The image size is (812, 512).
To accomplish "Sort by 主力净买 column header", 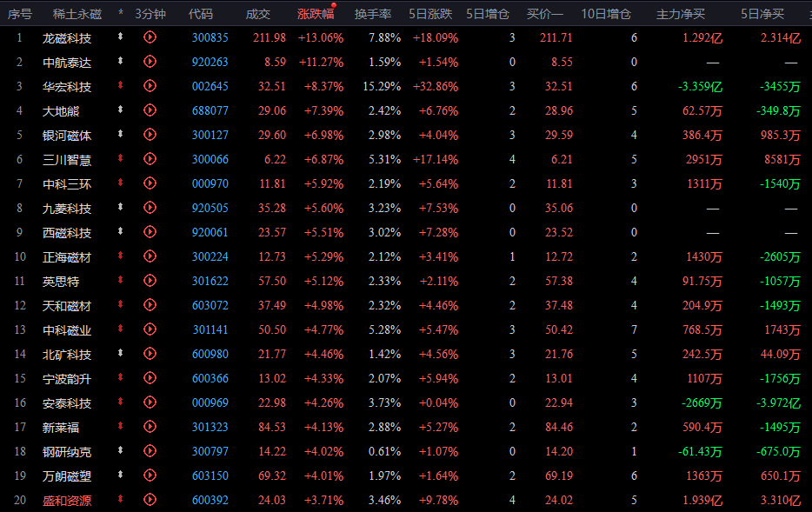I will click(681, 14).
